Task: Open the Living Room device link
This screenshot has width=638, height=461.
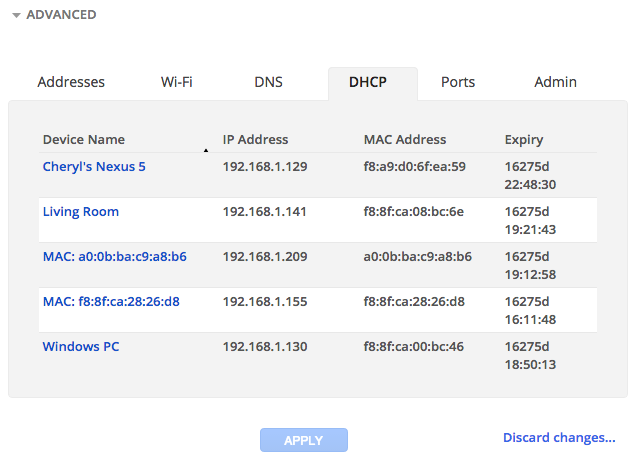Action: click(x=81, y=212)
